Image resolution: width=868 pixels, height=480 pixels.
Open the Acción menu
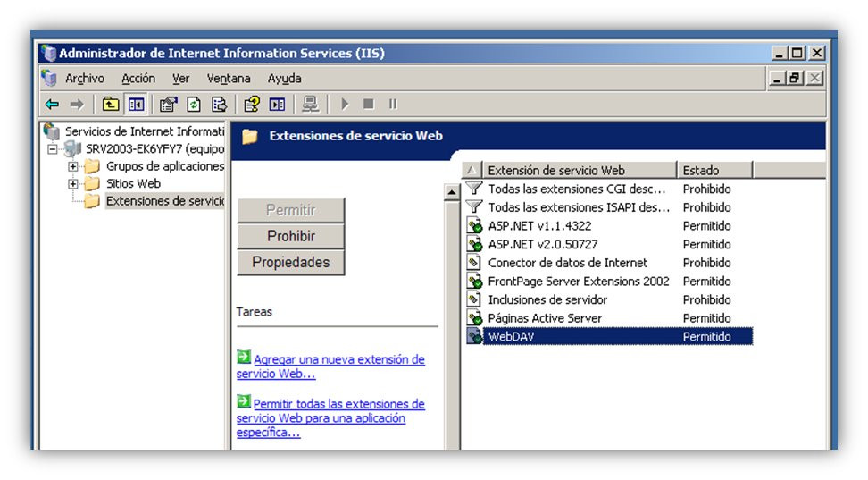click(x=138, y=78)
